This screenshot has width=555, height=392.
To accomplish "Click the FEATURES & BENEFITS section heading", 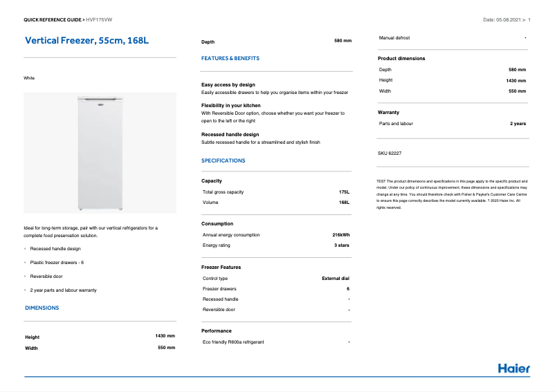I will click(x=230, y=59).
